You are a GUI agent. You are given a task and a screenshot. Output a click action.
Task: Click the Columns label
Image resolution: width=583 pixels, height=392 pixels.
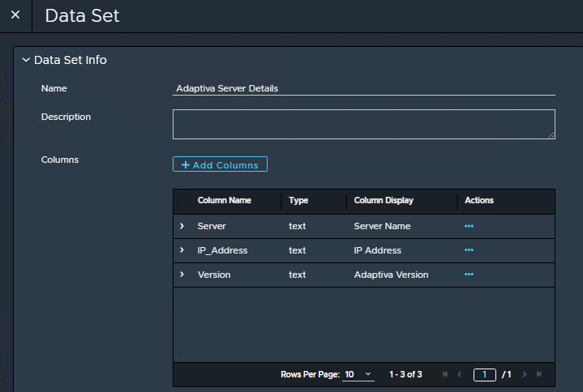pos(60,160)
